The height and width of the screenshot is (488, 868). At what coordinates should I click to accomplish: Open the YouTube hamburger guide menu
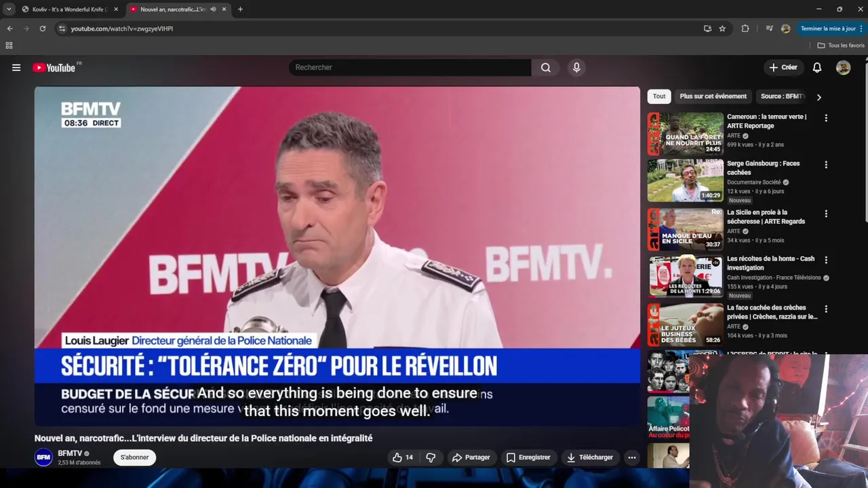16,68
